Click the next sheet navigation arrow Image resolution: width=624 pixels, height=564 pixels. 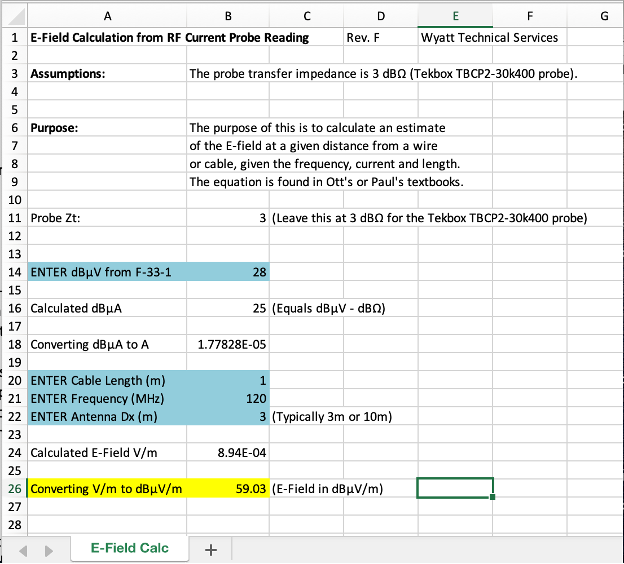[x=49, y=551]
